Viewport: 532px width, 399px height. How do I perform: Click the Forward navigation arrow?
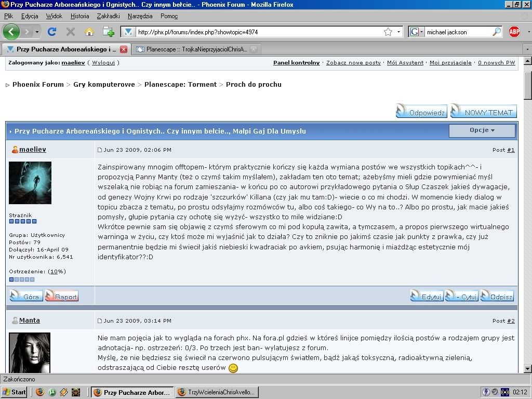(x=27, y=32)
